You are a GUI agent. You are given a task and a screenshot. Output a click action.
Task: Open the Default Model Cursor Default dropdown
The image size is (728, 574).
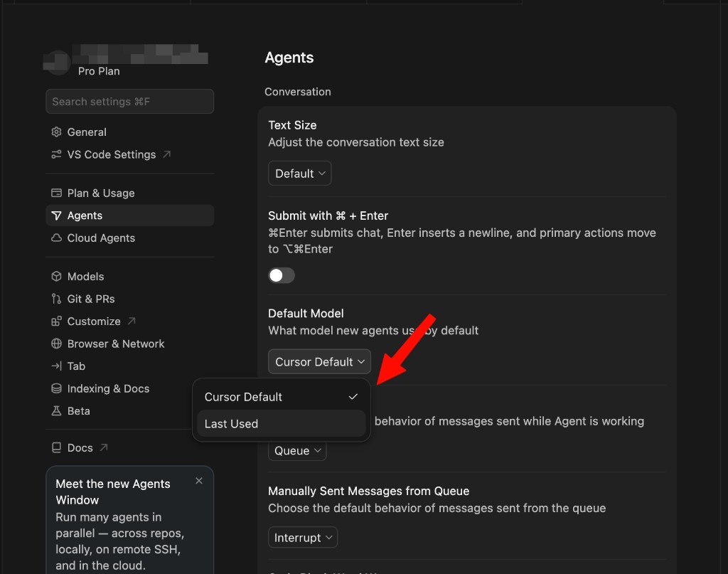click(x=319, y=362)
